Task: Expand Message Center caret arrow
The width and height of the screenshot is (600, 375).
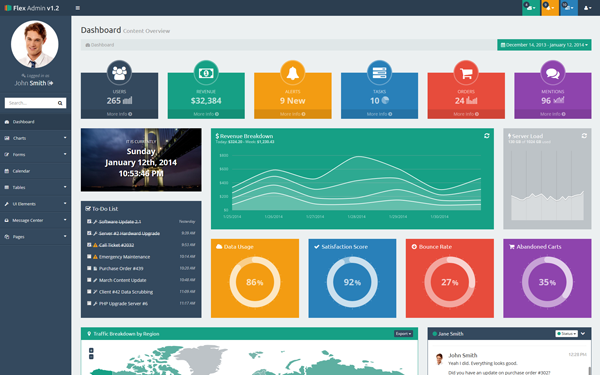Action: coord(65,220)
